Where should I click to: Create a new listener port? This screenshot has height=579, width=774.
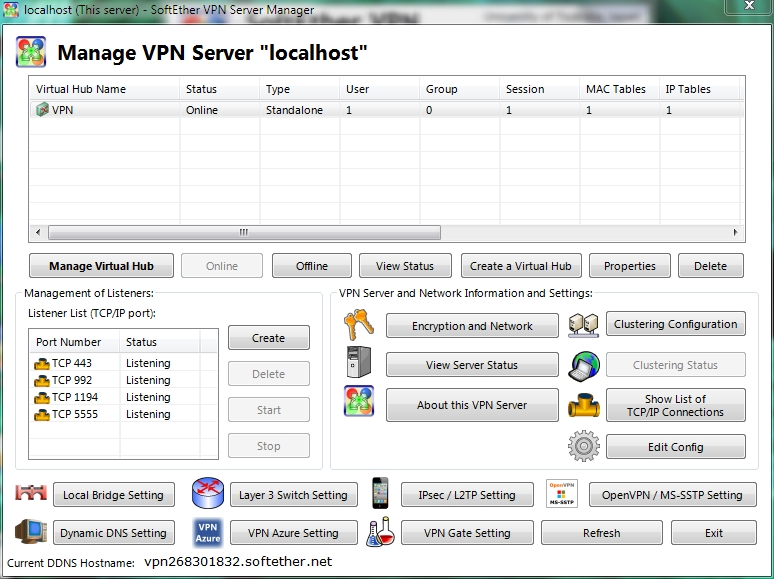[269, 338]
